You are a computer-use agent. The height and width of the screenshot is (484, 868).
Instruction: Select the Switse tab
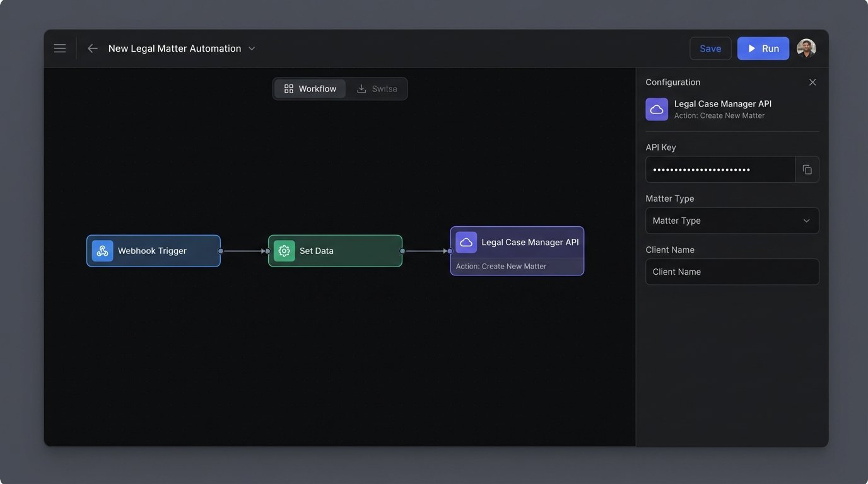pos(377,89)
